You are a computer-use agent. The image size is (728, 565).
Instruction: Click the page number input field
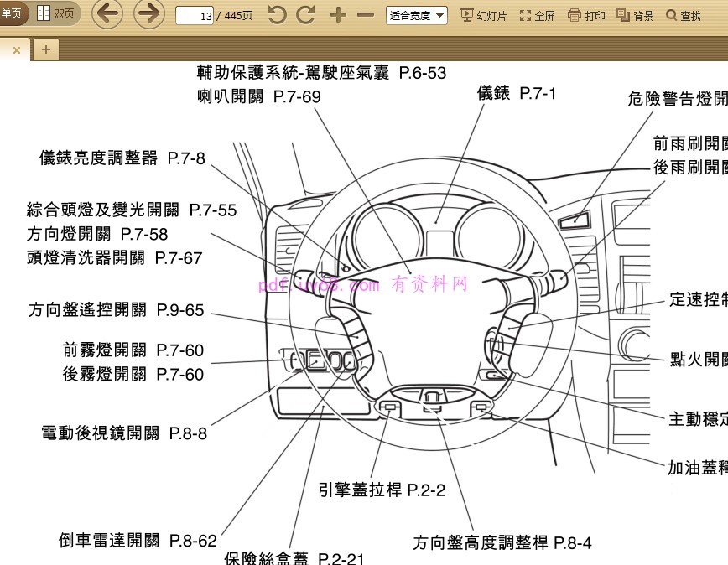tap(195, 14)
